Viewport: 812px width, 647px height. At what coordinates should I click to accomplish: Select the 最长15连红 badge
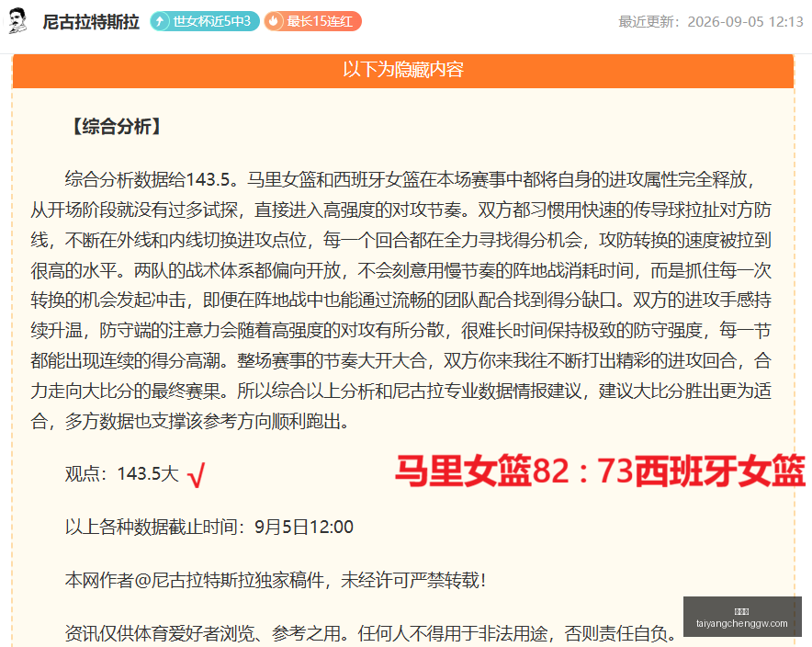pos(313,21)
